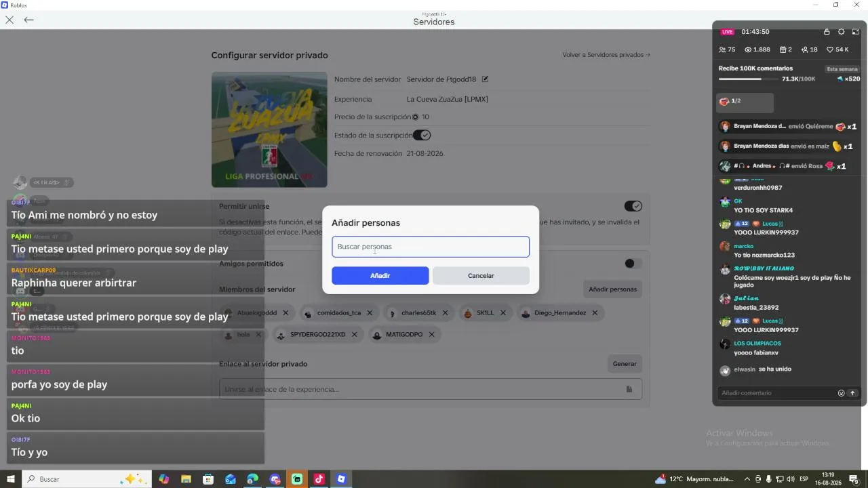Click the Buscar personas search field
This screenshot has width=868, height=488.
pos(431,247)
